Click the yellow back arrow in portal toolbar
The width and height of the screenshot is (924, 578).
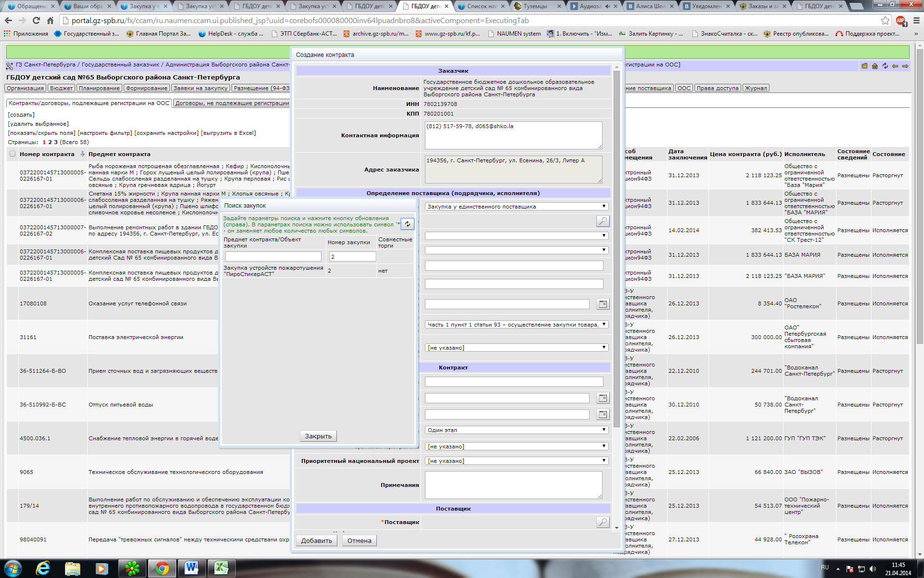[895, 66]
